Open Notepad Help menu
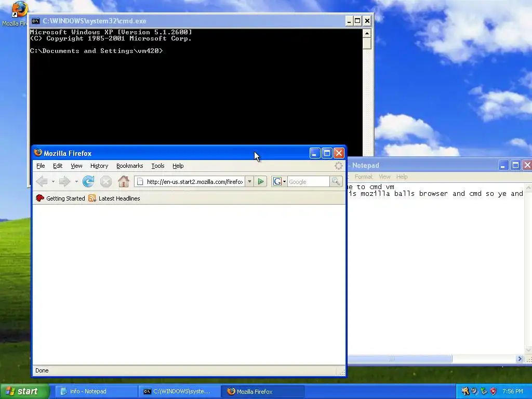Image resolution: width=532 pixels, height=399 pixels. (402, 177)
